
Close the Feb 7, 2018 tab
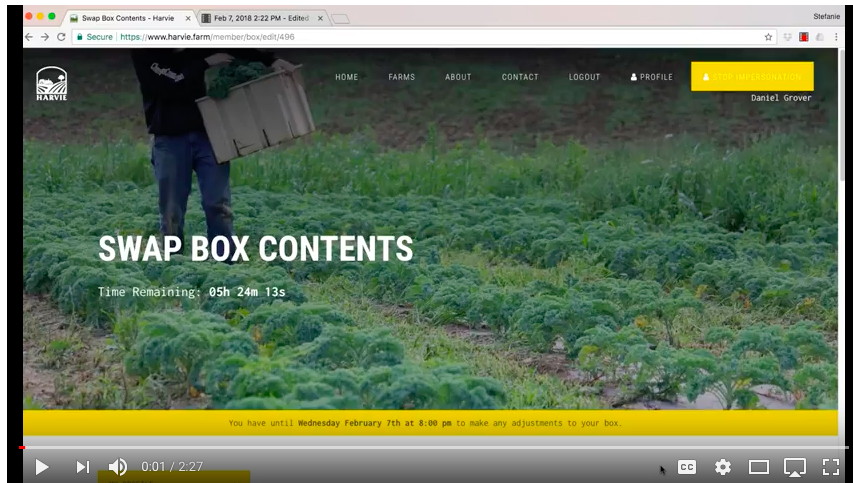320,18
